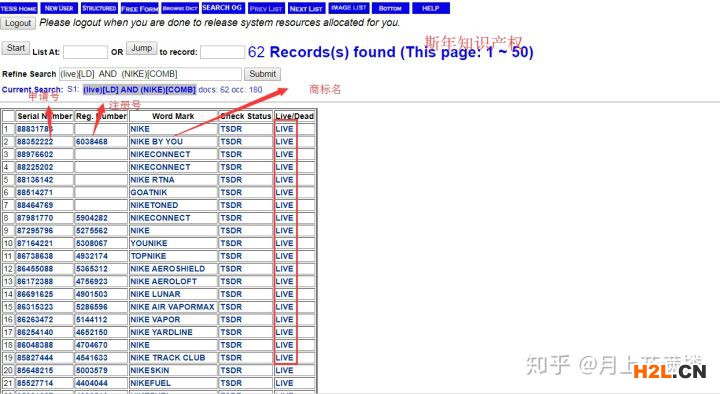Image resolution: width=720 pixels, height=394 pixels.
Task: Check TSDR status for NIKE AEROSHIELD
Action: tap(231, 269)
